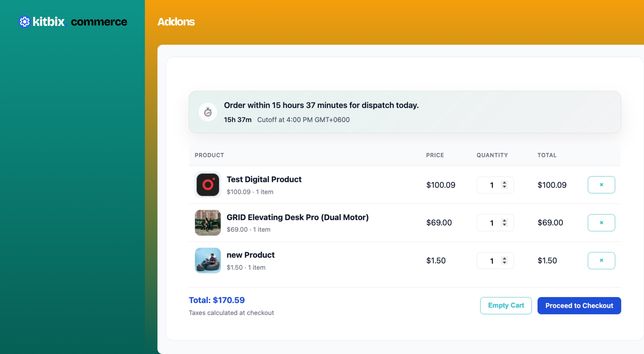Increase new Product quantity

click(505, 258)
